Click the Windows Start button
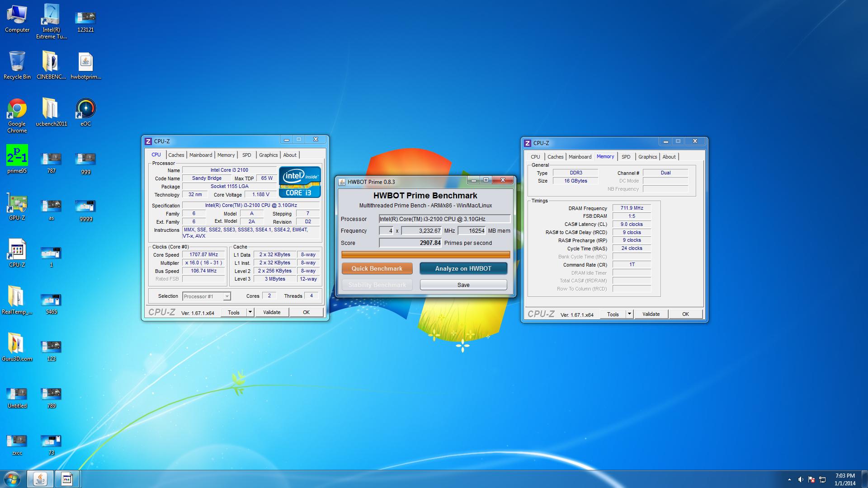Viewport: 868px width, 488px height. pyautogui.click(x=12, y=479)
